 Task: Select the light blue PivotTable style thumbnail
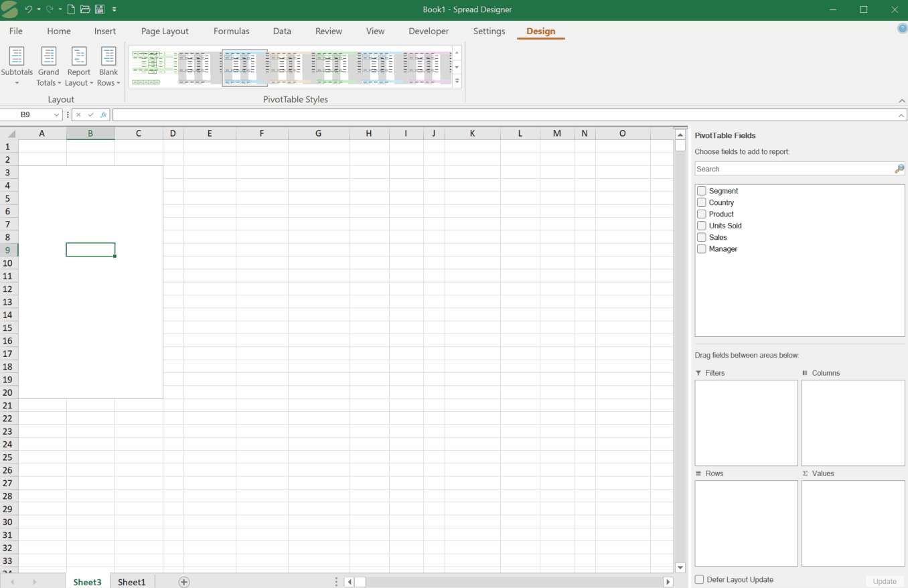(x=245, y=68)
